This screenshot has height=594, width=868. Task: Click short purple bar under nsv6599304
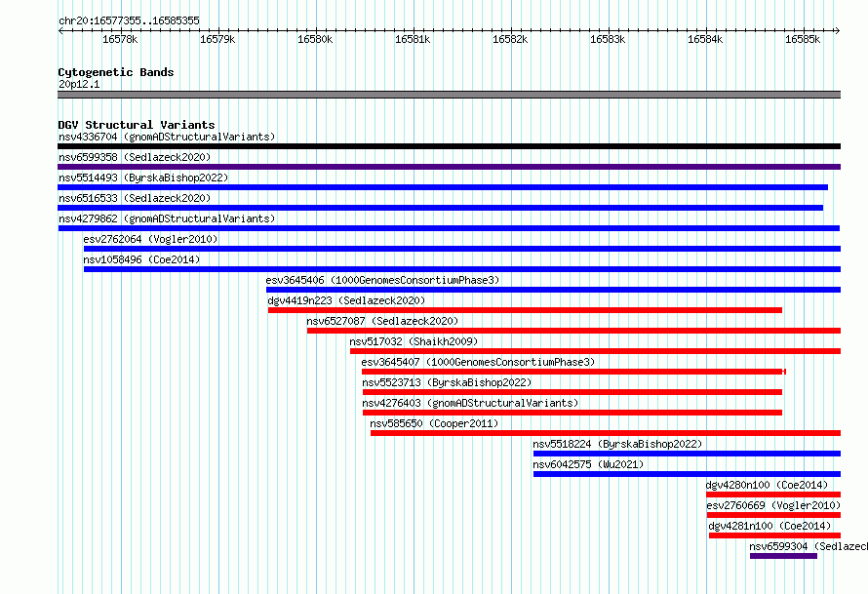783,556
